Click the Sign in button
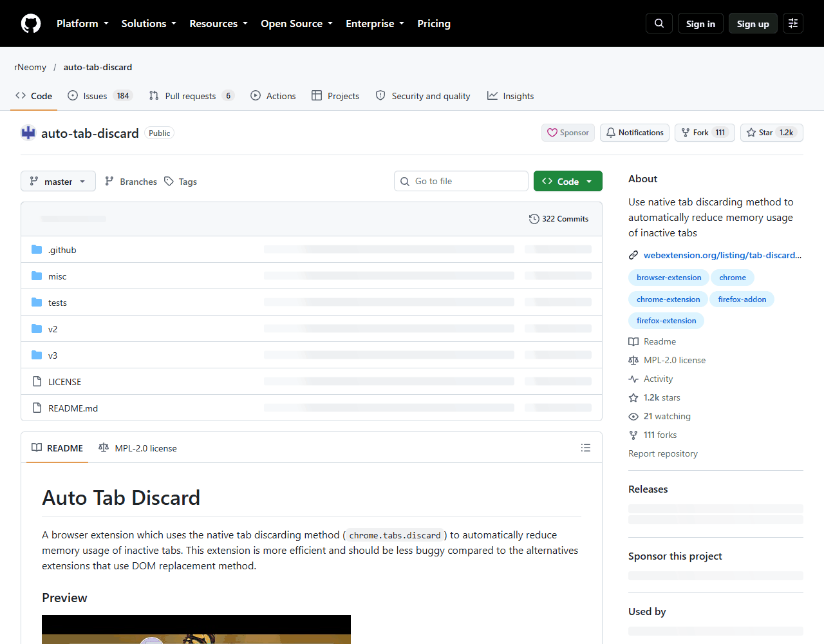The width and height of the screenshot is (824, 644). 700,24
